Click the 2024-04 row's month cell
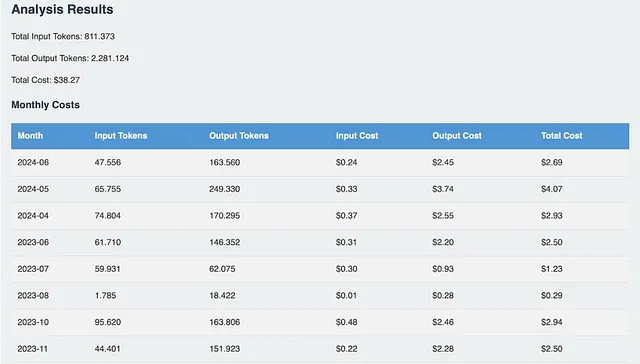The width and height of the screenshot is (640, 364). [33, 215]
